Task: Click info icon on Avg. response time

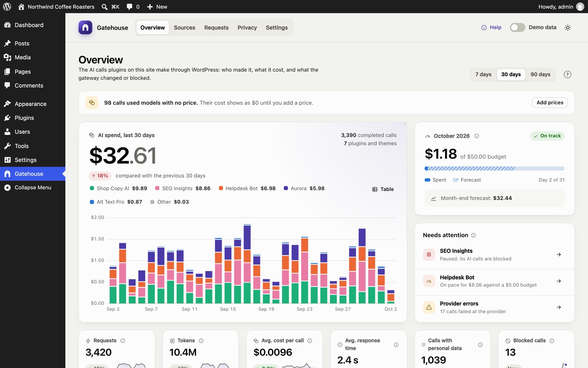Action: (x=396, y=345)
